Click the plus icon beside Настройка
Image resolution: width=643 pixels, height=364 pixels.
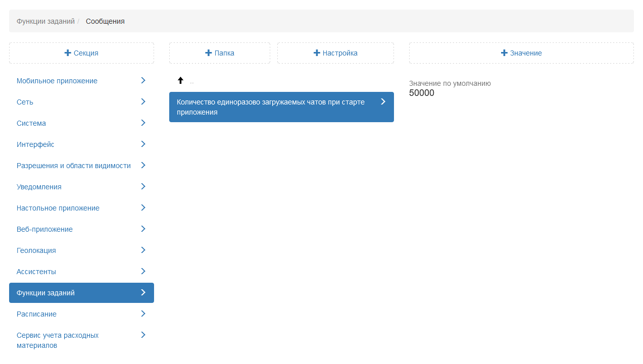click(317, 53)
